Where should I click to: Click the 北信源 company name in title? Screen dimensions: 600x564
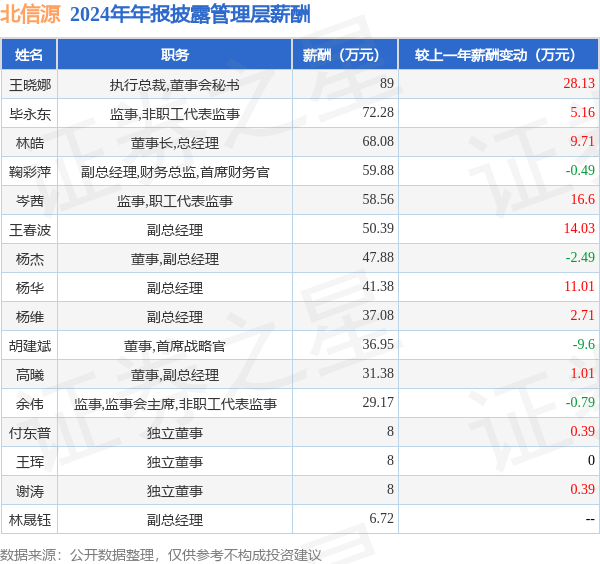pos(30,15)
